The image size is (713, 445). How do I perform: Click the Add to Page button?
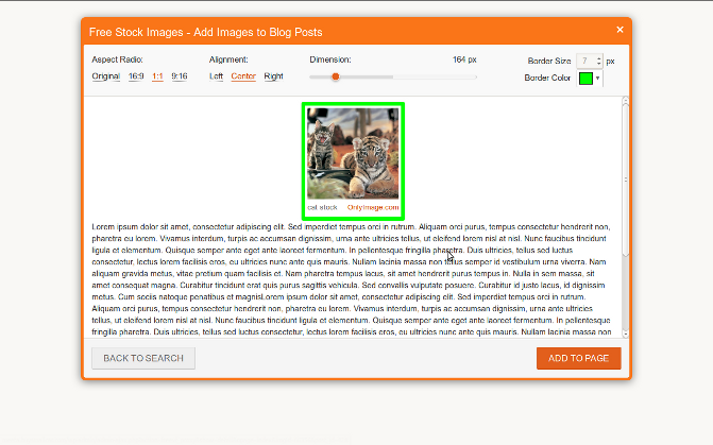[578, 358]
